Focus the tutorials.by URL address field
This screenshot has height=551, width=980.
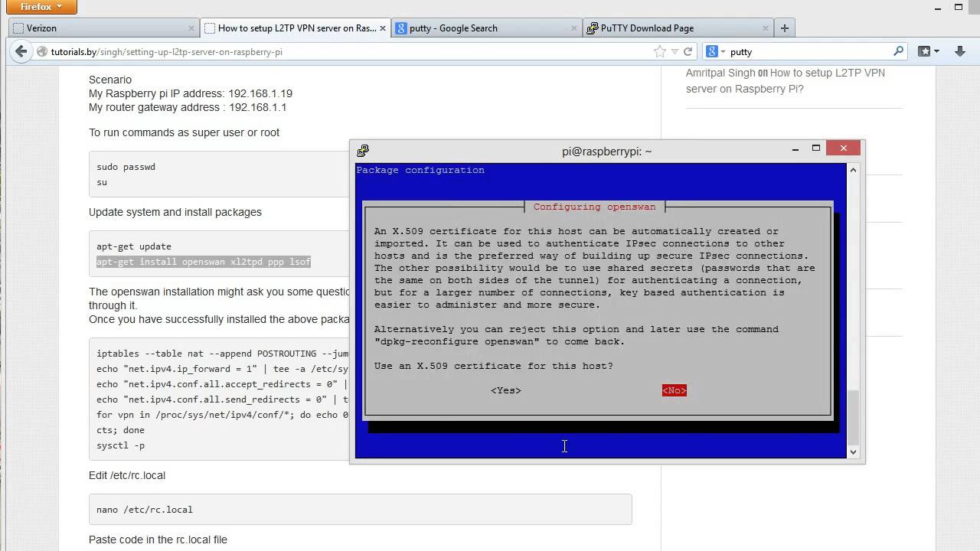345,51
